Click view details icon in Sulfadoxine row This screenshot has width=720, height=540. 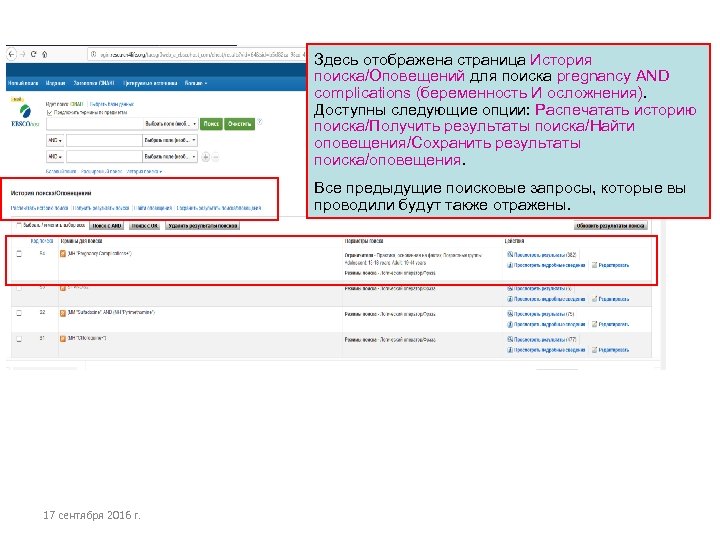510,324
